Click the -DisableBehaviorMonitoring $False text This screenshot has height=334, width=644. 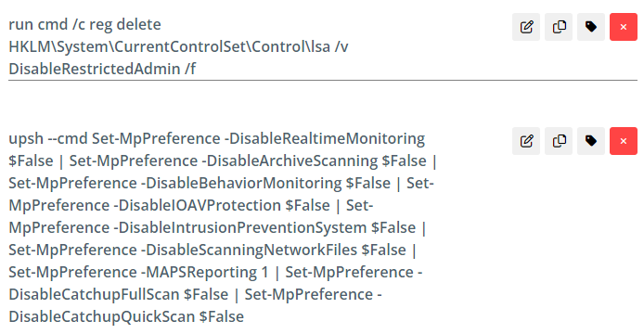click(x=265, y=183)
